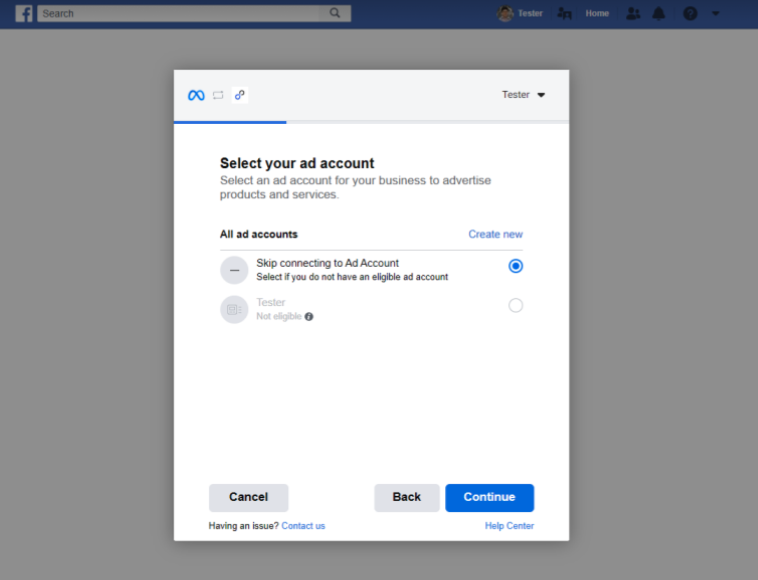Select Skip connecting to Ad Account radio
758x580 pixels.
[515, 266]
